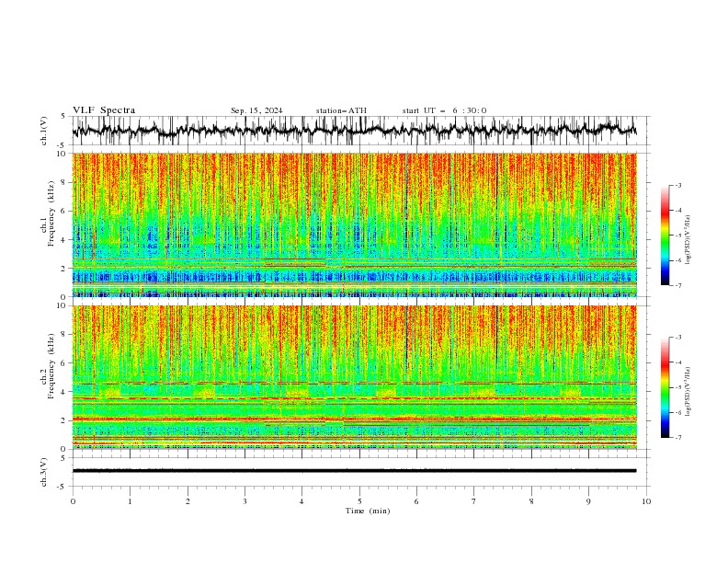Click time axis tick label "0"

[x=73, y=501]
